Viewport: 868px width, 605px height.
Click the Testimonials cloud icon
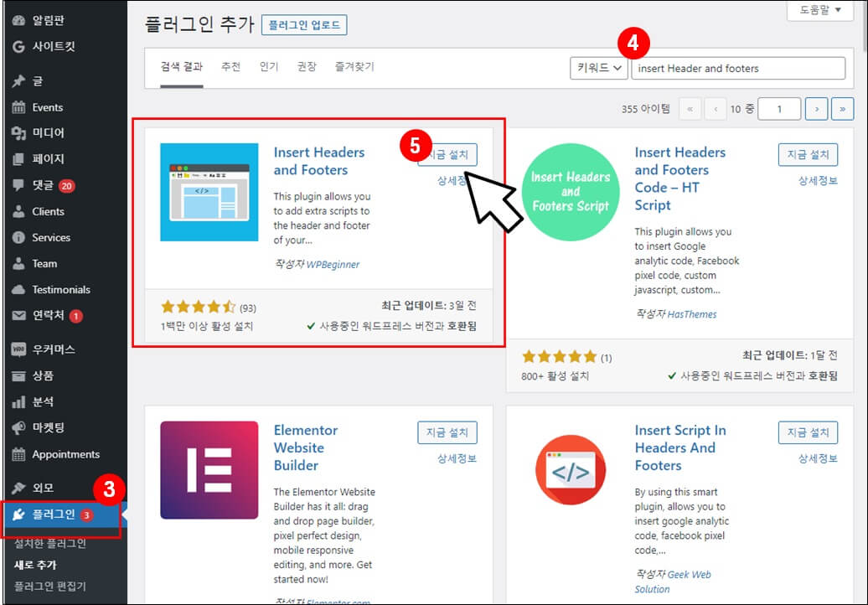(18, 289)
